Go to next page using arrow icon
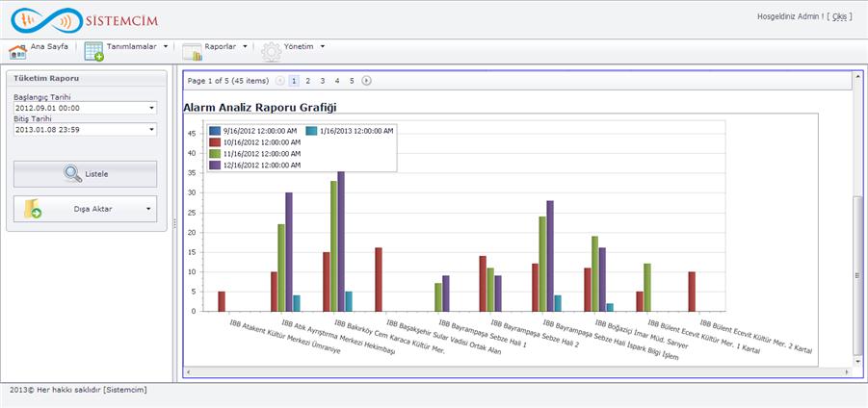This screenshot has width=868, height=408. [x=366, y=81]
